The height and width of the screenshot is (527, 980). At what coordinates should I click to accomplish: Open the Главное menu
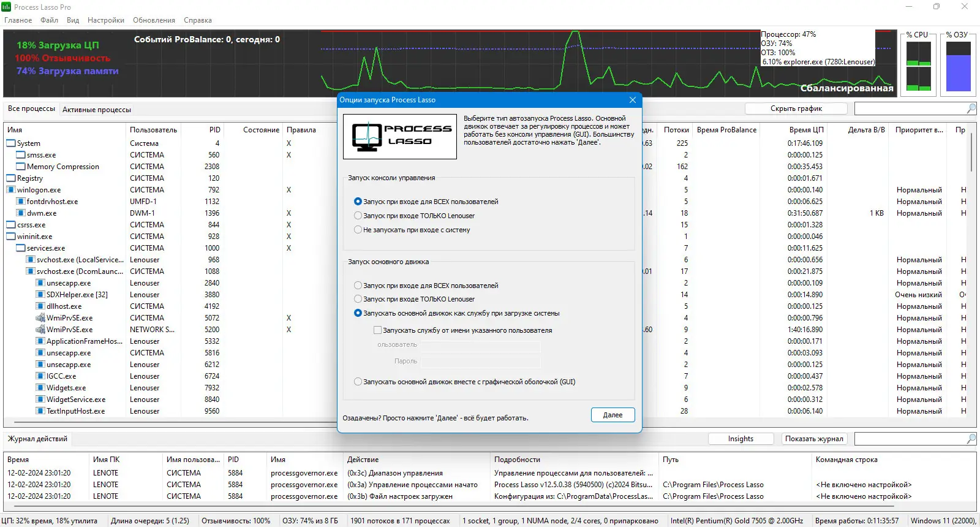pyautogui.click(x=18, y=20)
